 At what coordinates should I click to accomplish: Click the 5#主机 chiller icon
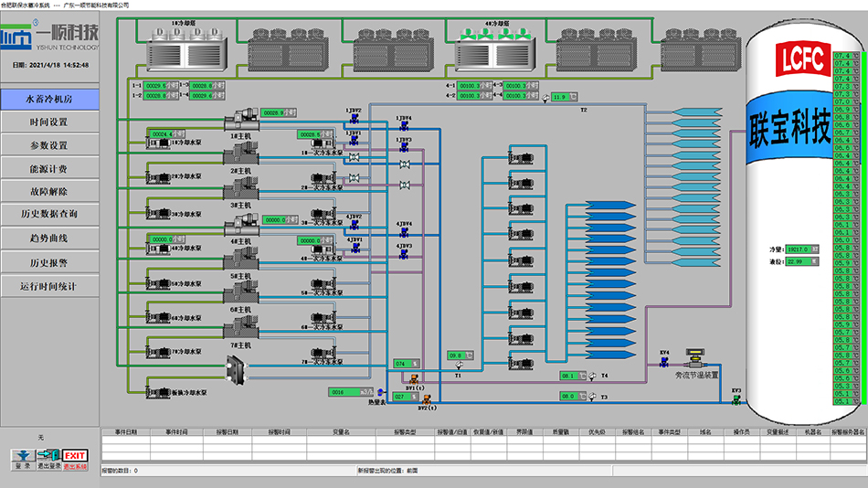[x=241, y=260]
